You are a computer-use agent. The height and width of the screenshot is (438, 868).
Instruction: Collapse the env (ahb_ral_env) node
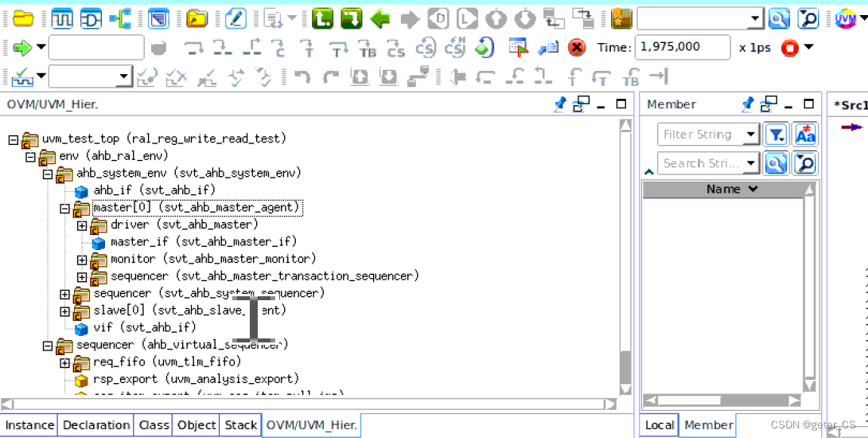point(30,158)
